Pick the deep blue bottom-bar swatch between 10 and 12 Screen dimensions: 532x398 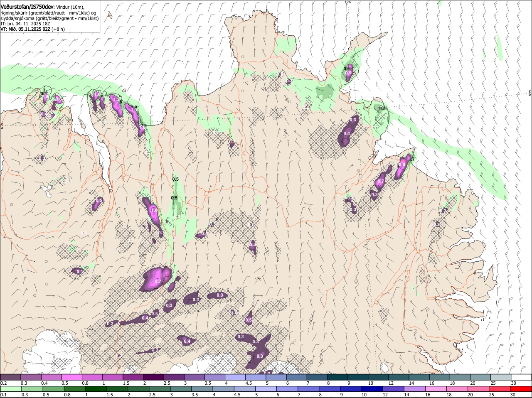(372, 389)
